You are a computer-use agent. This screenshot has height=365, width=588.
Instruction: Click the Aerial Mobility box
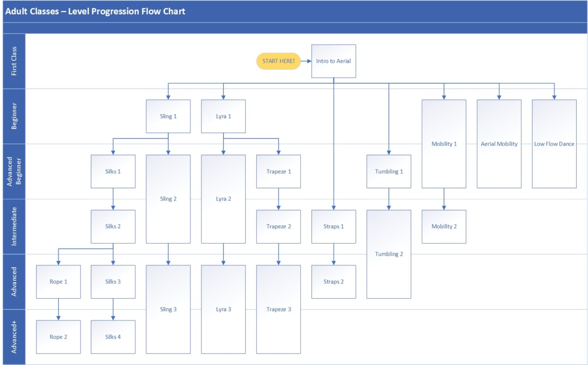click(x=499, y=144)
